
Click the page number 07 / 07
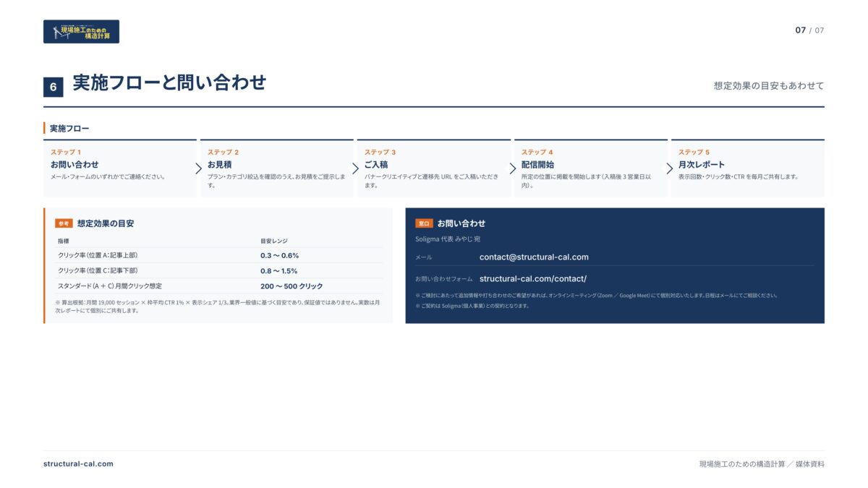(x=809, y=30)
